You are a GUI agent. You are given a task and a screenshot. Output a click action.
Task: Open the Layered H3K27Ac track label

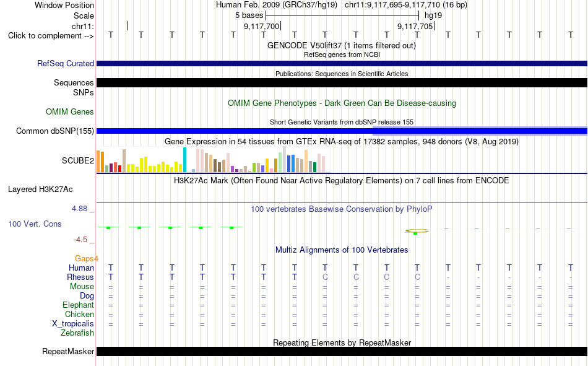40,190
